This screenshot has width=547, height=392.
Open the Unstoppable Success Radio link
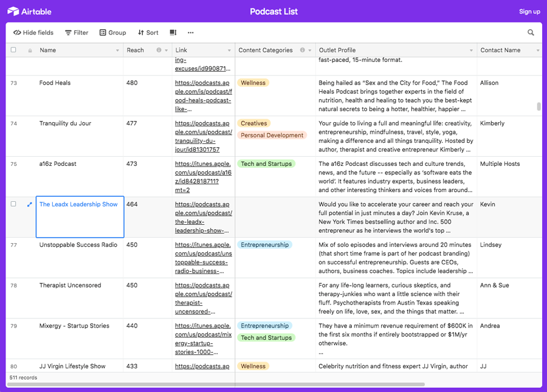pos(204,258)
